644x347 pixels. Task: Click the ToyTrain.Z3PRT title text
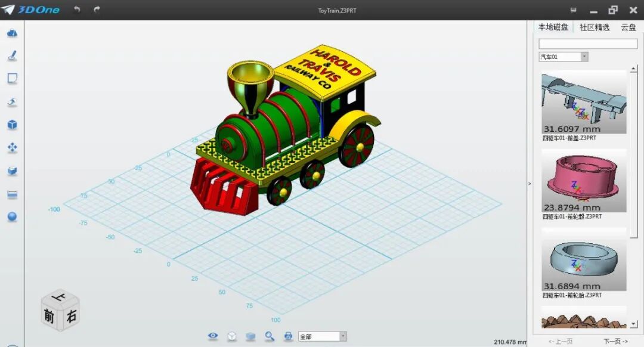click(337, 11)
